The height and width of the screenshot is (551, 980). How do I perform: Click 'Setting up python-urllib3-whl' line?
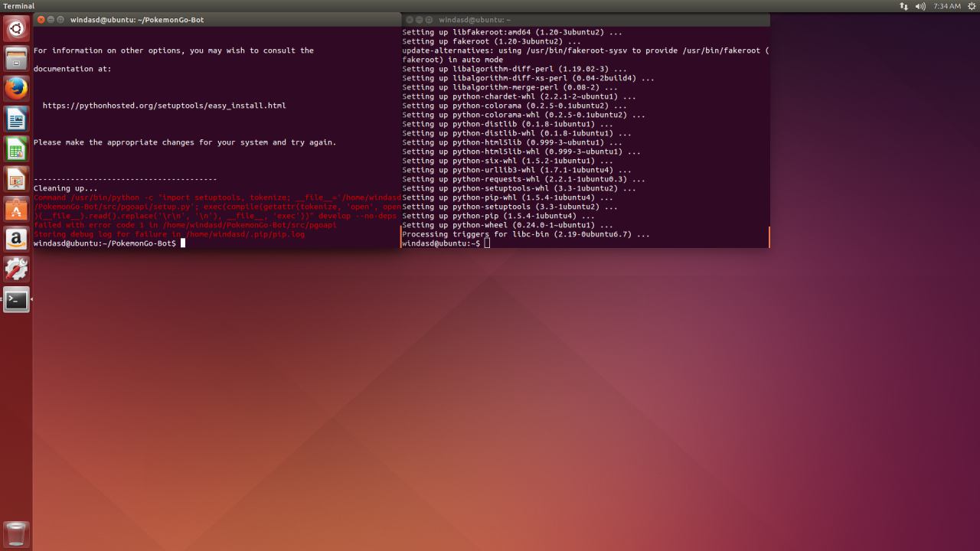pyautogui.click(x=517, y=170)
